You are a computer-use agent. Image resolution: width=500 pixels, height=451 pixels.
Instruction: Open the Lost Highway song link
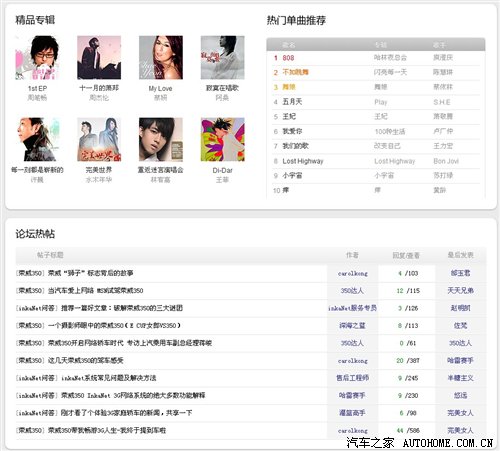point(303,161)
